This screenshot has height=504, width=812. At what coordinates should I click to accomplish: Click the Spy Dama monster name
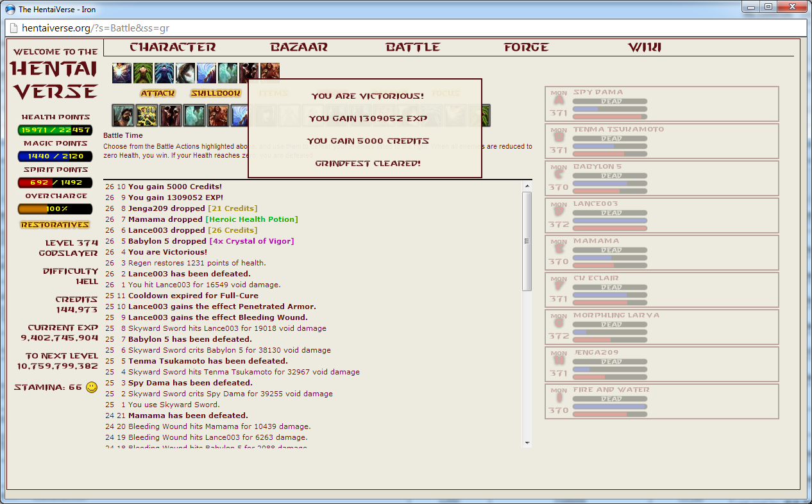598,92
